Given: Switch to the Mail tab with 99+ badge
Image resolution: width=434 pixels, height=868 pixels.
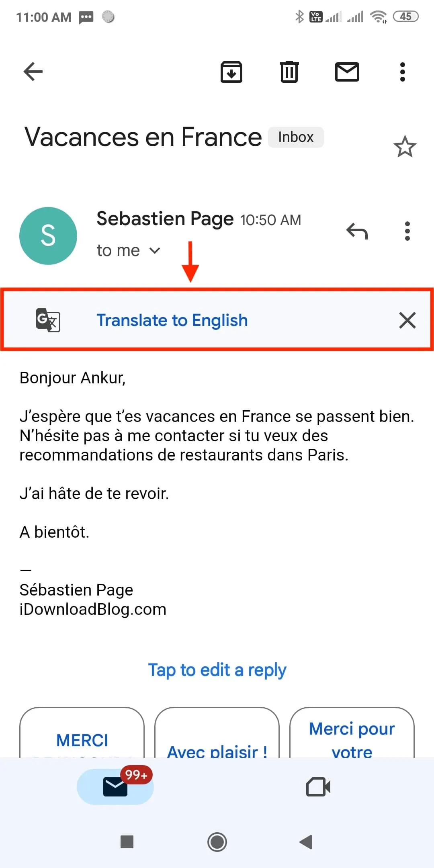Looking at the screenshot, I should (115, 786).
